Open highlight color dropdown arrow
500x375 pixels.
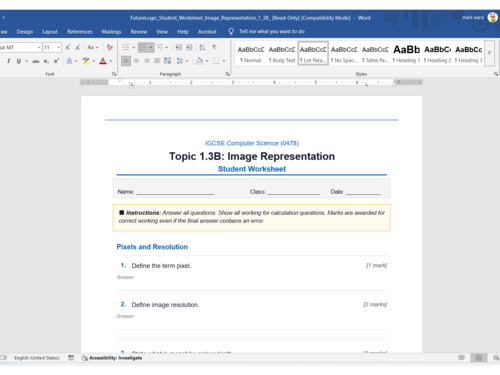[94, 61]
